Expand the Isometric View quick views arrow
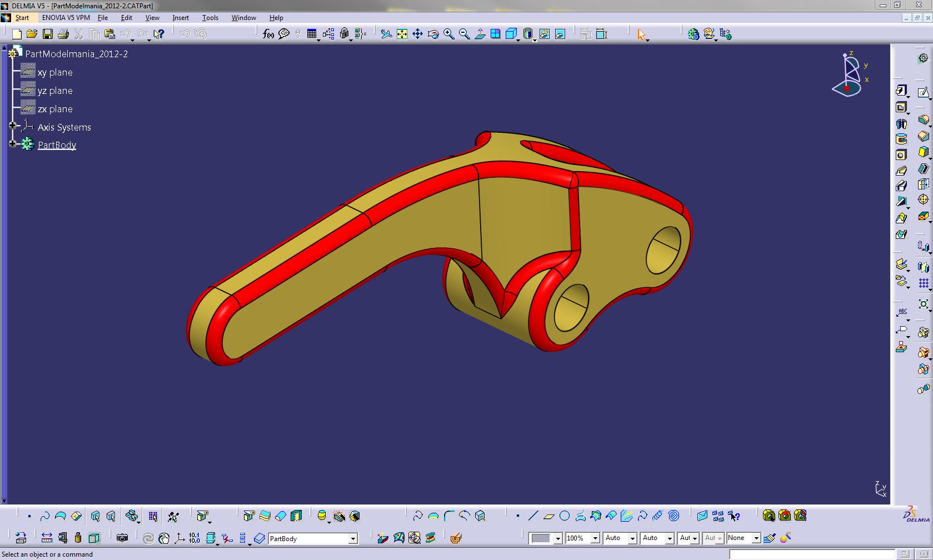This screenshot has width=933, height=560. (518, 40)
